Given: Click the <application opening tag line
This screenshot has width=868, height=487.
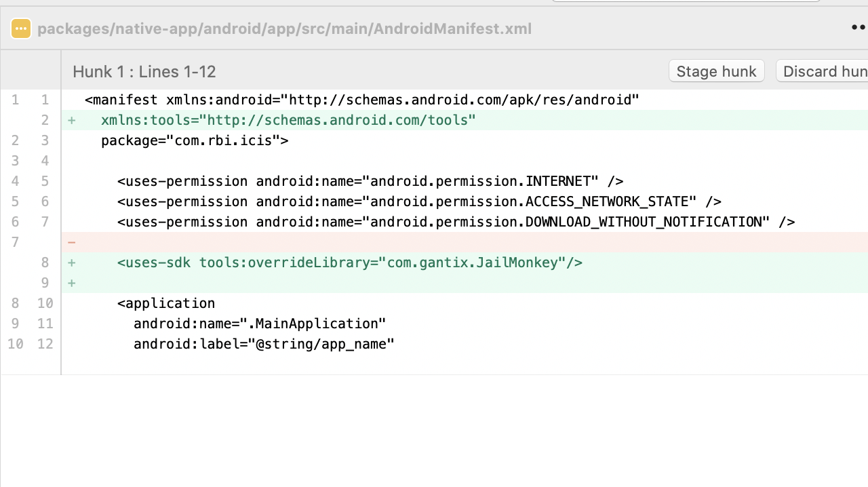Looking at the screenshot, I should pos(465,303).
